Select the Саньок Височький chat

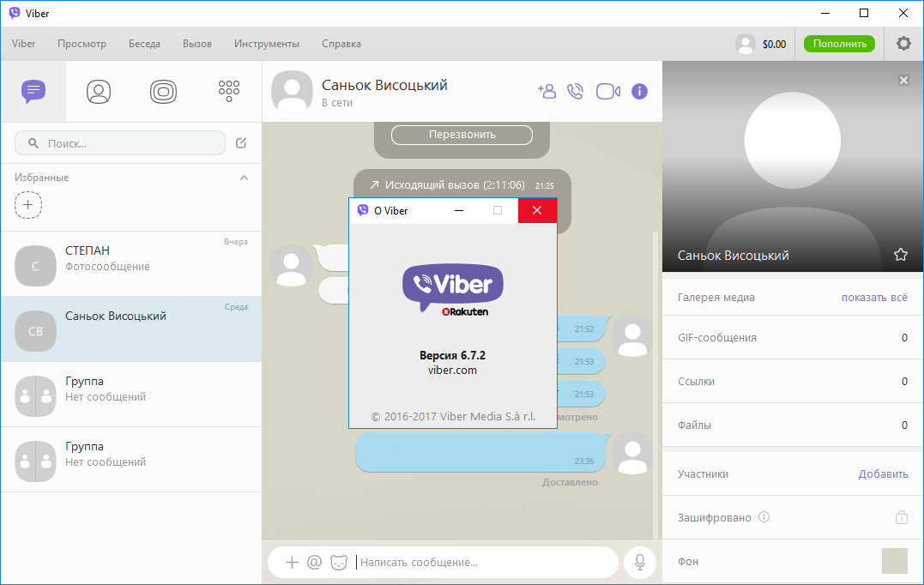pos(131,329)
